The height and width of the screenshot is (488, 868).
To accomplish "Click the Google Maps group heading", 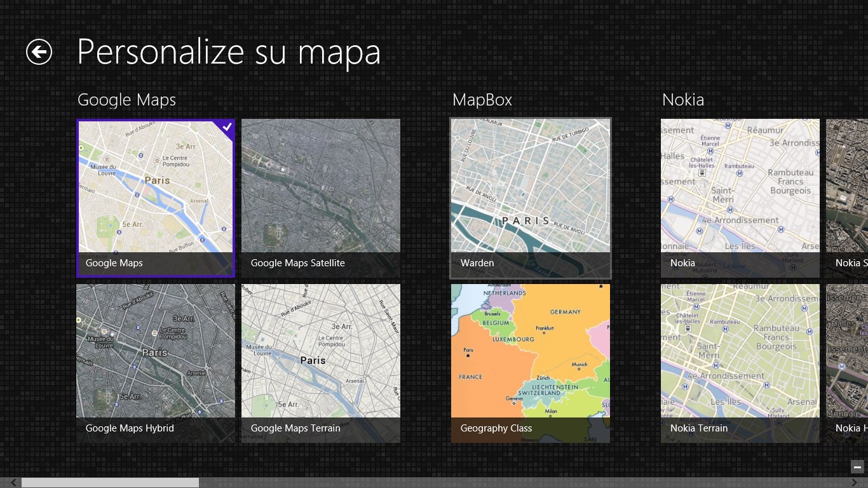I will [126, 100].
